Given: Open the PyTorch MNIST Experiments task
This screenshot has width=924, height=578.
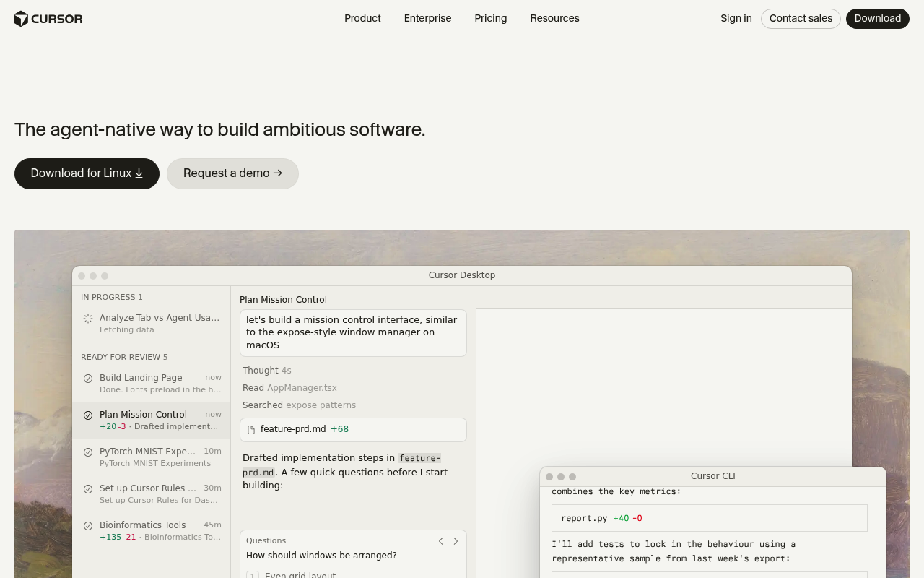Looking at the screenshot, I should pyautogui.click(x=152, y=457).
